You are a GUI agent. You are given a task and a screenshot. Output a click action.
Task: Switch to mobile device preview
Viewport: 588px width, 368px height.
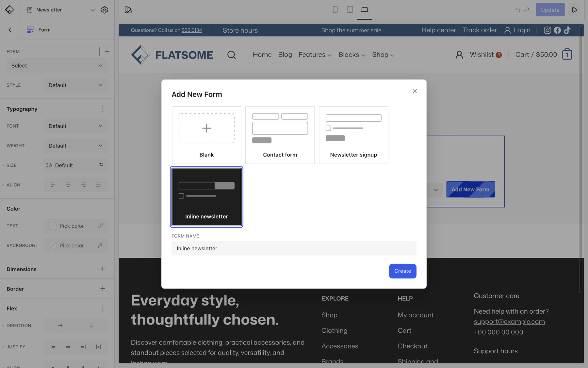pos(335,9)
